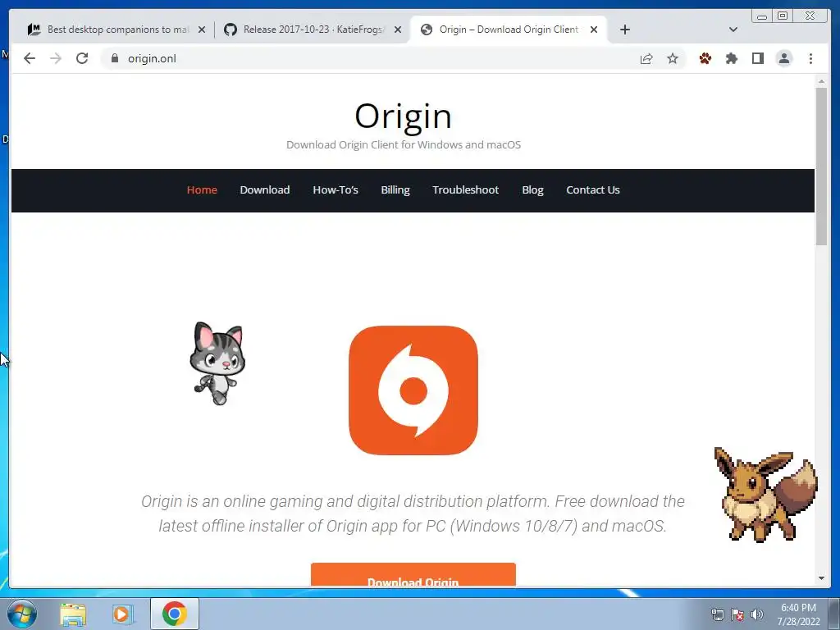
Task: Open the network tray icon
Action: pos(717,615)
